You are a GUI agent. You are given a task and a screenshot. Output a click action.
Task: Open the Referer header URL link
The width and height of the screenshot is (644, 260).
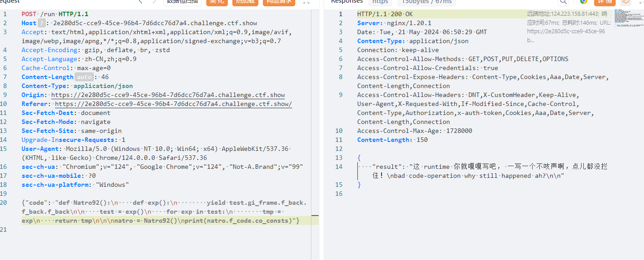[x=173, y=104]
